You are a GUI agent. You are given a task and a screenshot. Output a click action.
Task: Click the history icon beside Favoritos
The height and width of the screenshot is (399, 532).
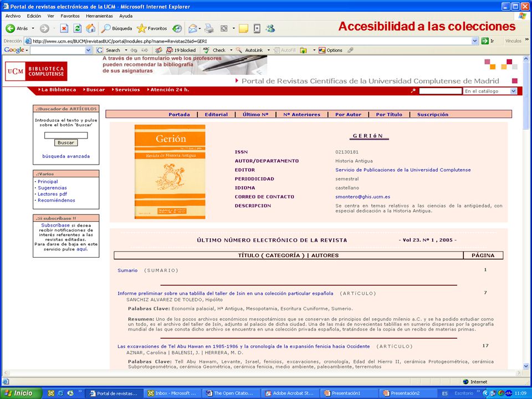[x=177, y=28]
